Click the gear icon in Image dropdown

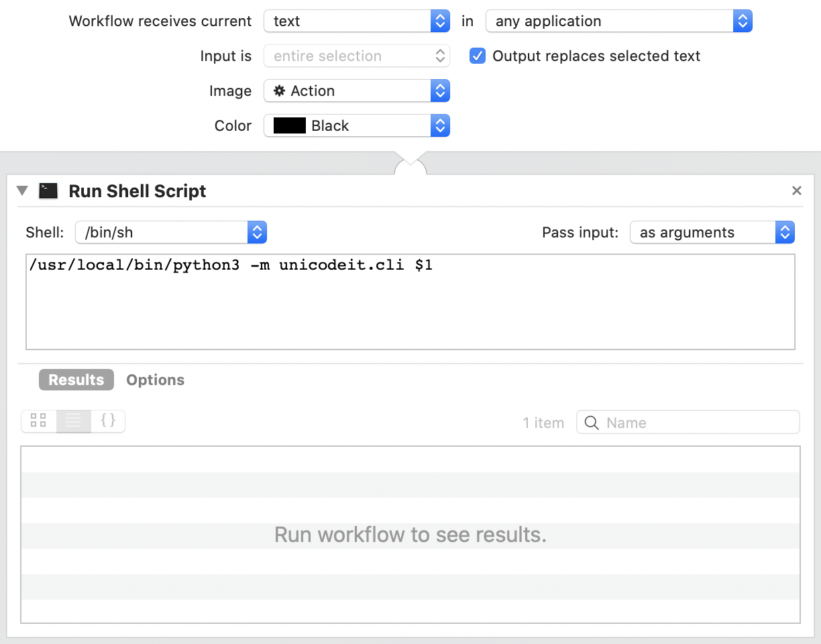coord(280,91)
